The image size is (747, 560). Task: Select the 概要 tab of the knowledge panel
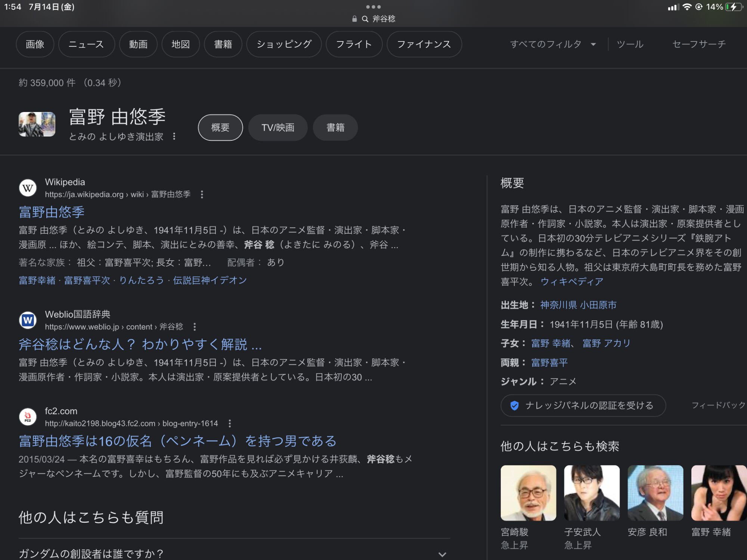pyautogui.click(x=220, y=128)
